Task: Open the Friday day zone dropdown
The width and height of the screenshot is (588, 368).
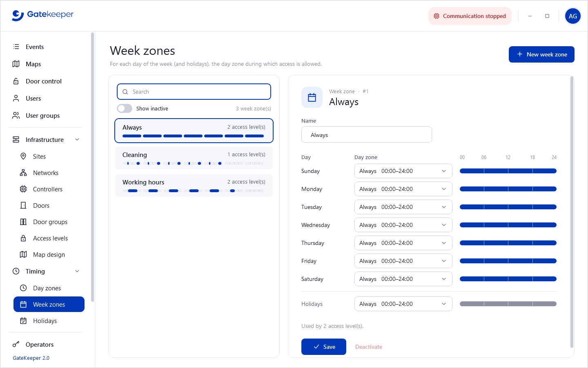Action: click(403, 261)
